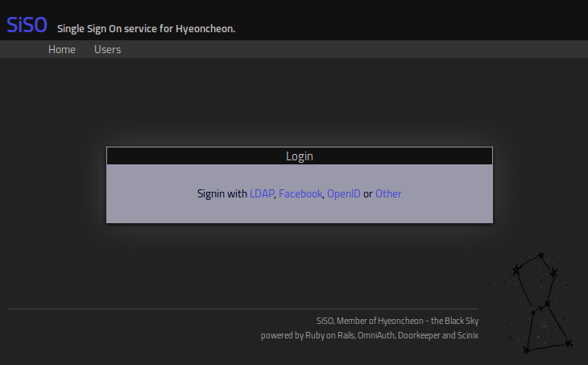Click Ruby on Rails in the footer

[x=329, y=335]
